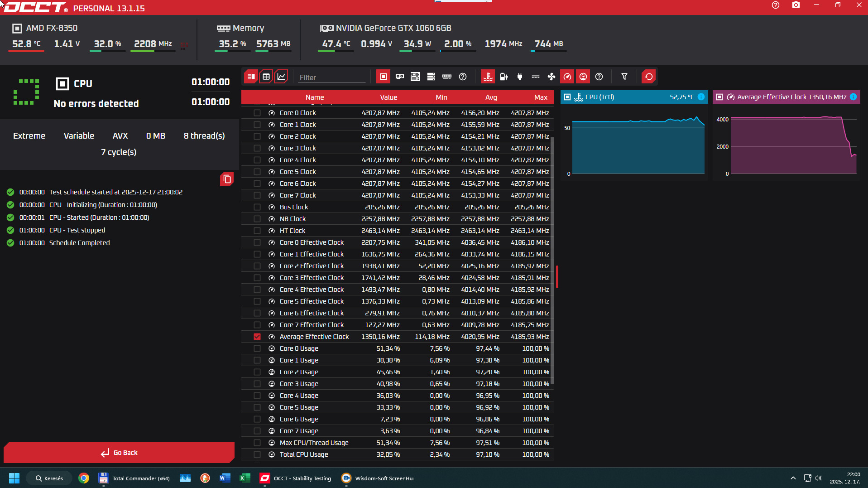Toggle the clock speed sensor filter
This screenshot has height=488, width=868.
point(567,77)
